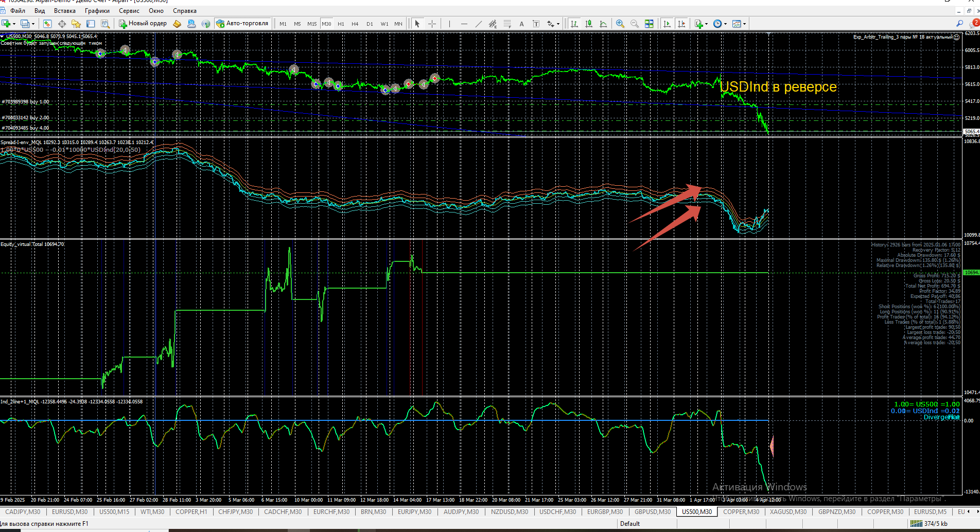This screenshot has height=532, width=980.
Task: Click the chart shift triangle marker
Action: pos(768,34)
